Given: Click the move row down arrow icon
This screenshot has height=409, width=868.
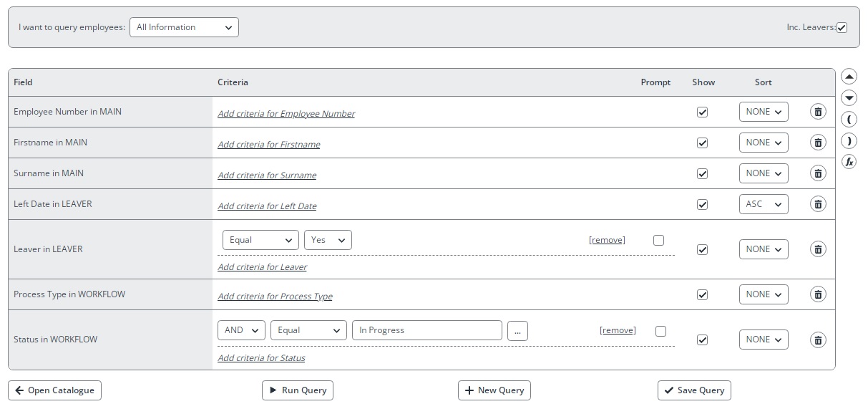Looking at the screenshot, I should pyautogui.click(x=849, y=97).
